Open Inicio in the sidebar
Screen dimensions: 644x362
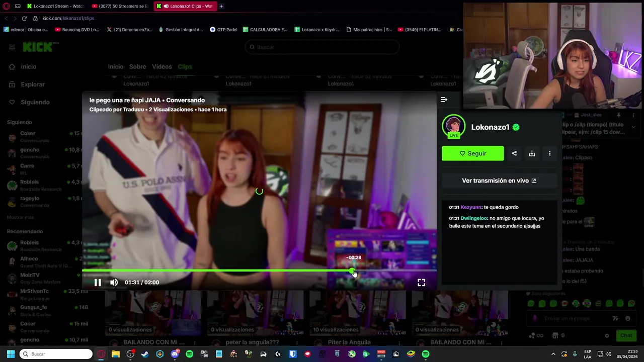(29, 66)
